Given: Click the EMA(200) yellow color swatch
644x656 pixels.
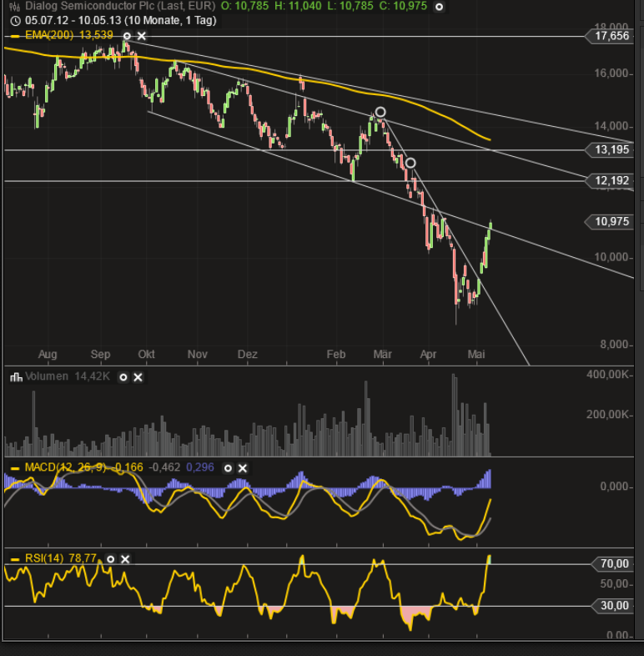Looking at the screenshot, I should [15, 37].
